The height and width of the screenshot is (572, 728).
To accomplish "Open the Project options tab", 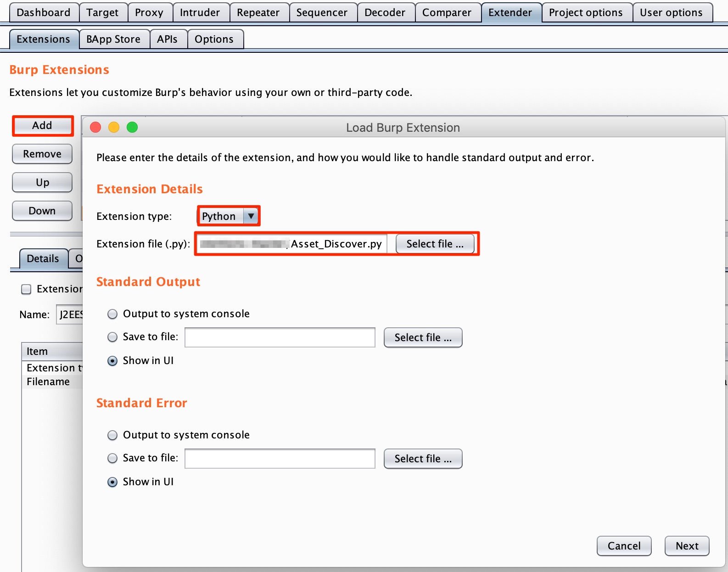I will [x=586, y=12].
